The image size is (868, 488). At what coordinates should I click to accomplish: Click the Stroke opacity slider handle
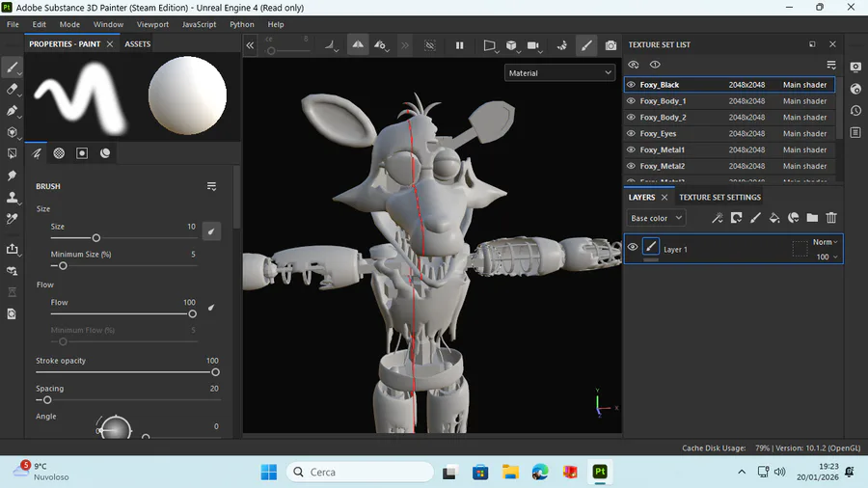coord(215,372)
